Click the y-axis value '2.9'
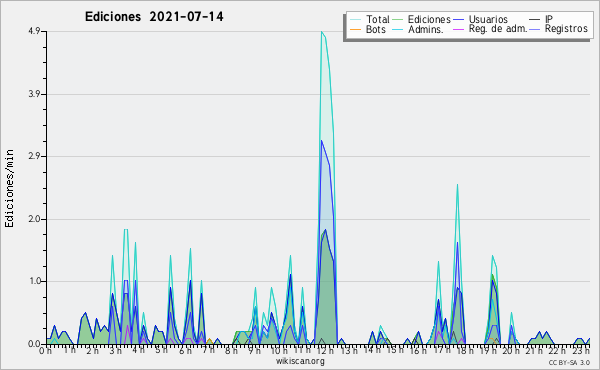The height and width of the screenshot is (370, 600). (x=34, y=156)
